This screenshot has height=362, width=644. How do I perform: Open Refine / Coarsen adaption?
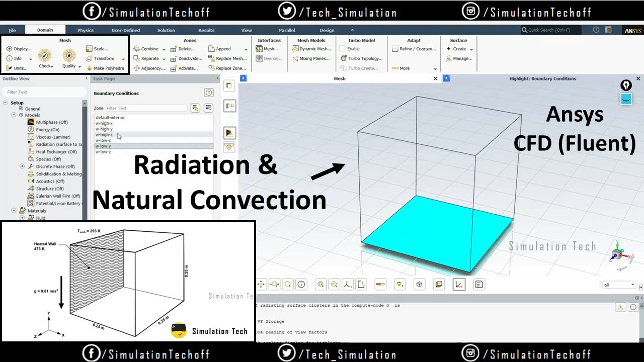[x=414, y=49]
